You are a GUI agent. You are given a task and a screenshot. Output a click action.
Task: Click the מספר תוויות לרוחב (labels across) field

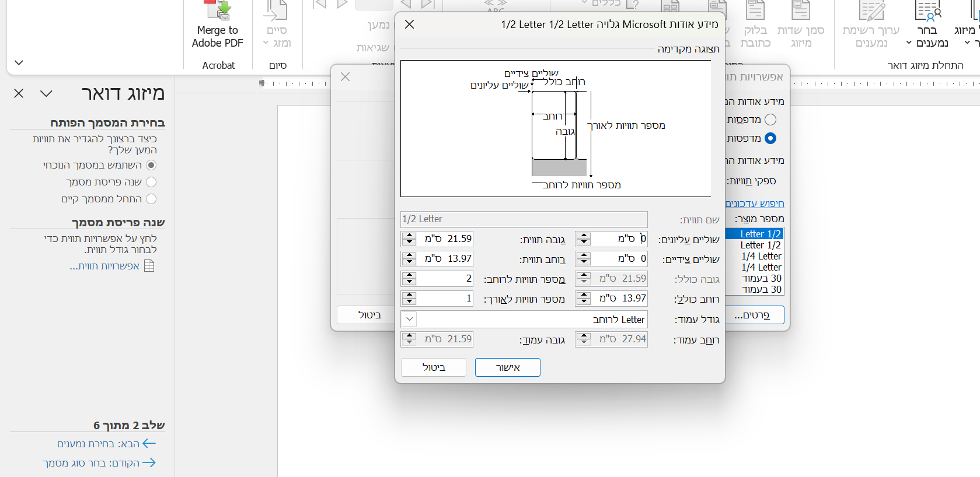click(x=445, y=278)
